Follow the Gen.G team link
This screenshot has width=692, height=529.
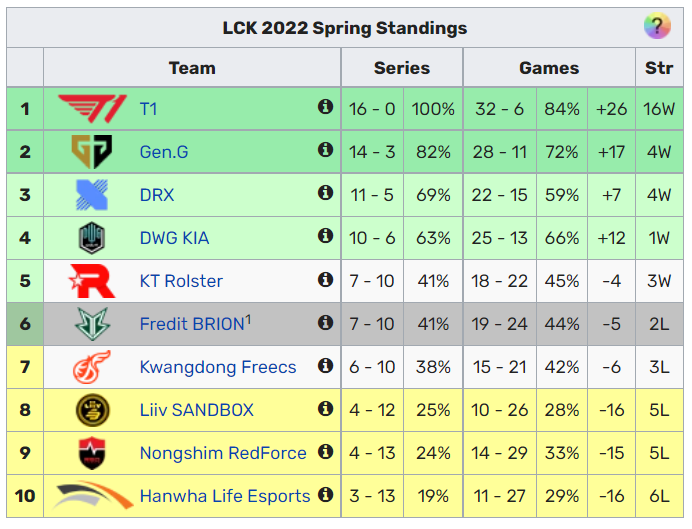coord(164,152)
